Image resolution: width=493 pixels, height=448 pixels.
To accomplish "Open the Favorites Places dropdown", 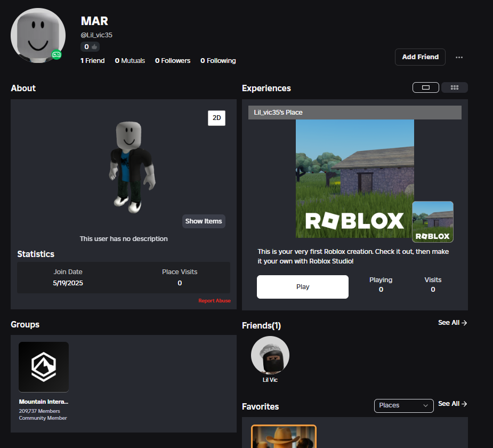I will (x=403, y=405).
